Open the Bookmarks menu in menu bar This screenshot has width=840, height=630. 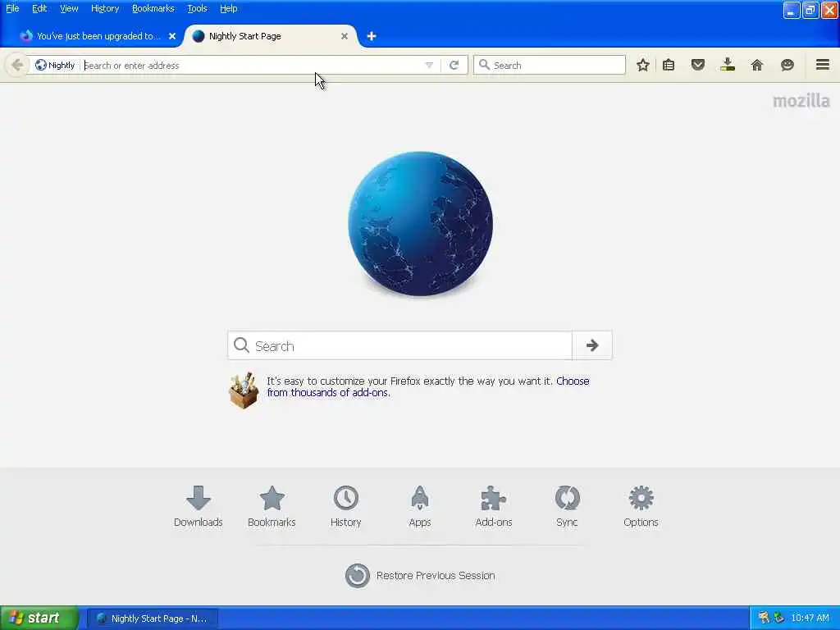153,8
